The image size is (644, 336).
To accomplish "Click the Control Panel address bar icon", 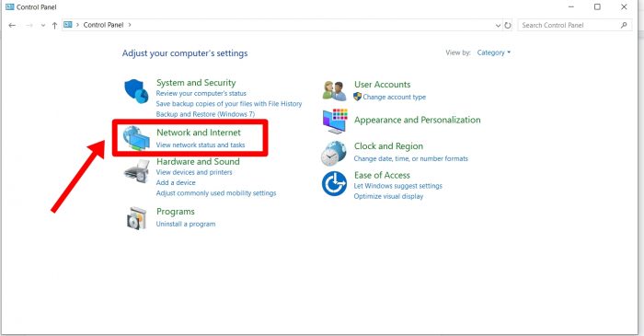I will [x=68, y=25].
